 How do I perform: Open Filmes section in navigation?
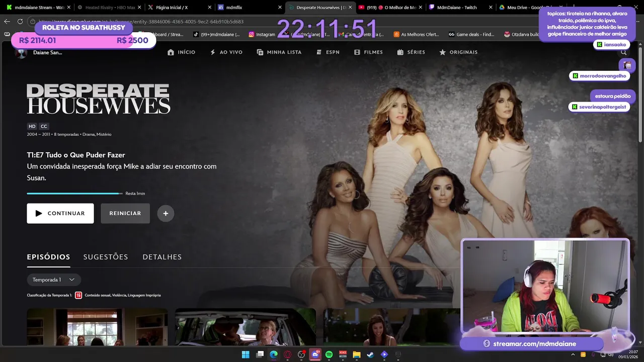click(368, 52)
